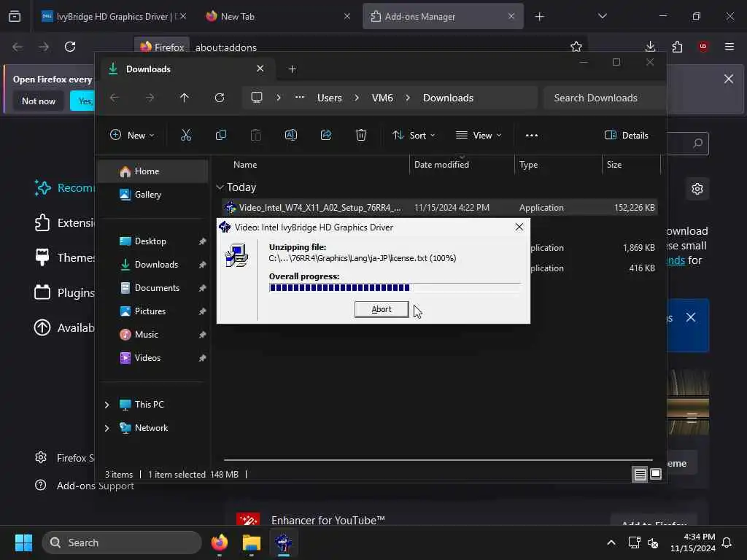Click the Delete trash icon in Explorer

coord(361,135)
